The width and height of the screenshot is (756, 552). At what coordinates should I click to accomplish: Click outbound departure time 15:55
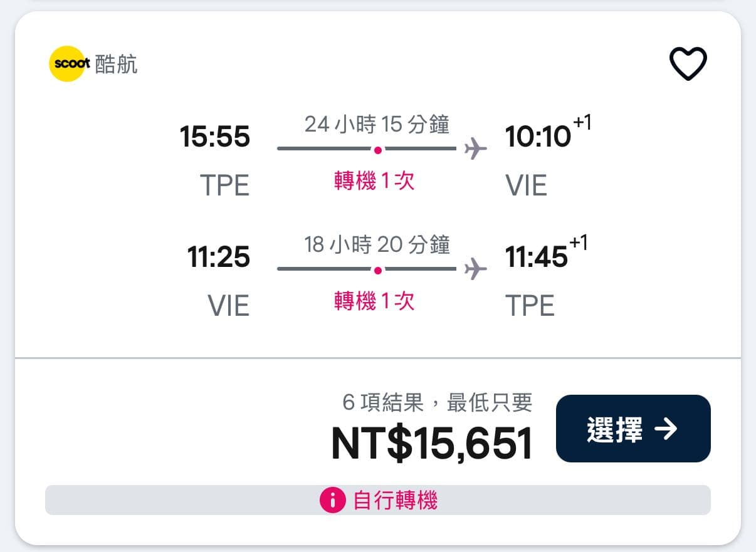click(215, 137)
